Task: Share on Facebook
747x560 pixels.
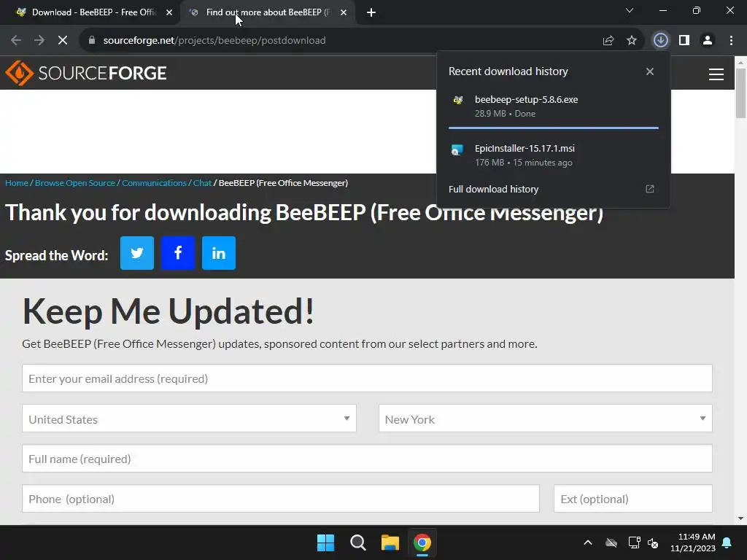Action: (x=178, y=253)
